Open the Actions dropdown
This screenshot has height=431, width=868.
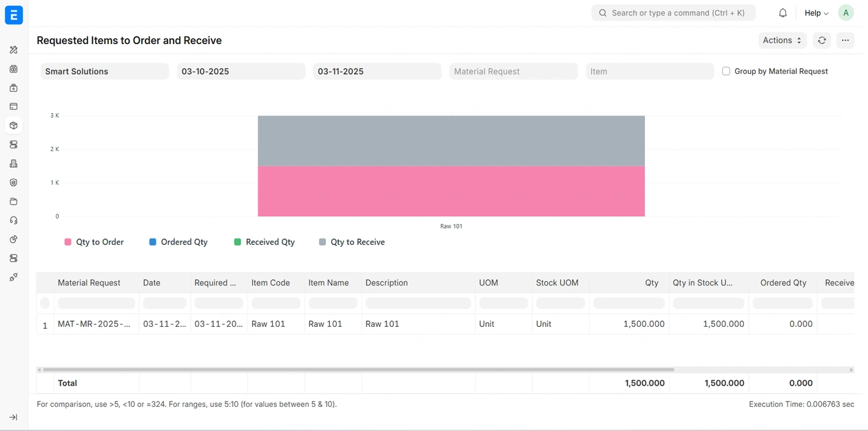pyautogui.click(x=782, y=41)
